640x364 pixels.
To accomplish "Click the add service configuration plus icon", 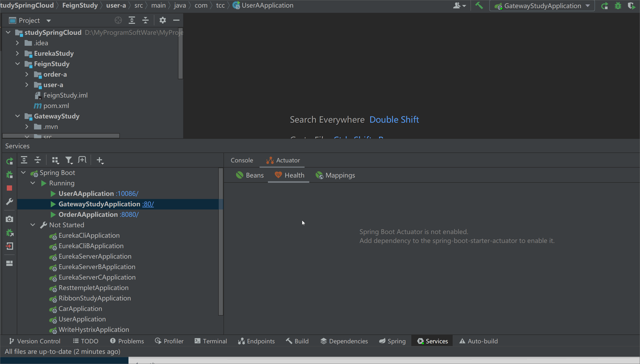I will coord(100,160).
